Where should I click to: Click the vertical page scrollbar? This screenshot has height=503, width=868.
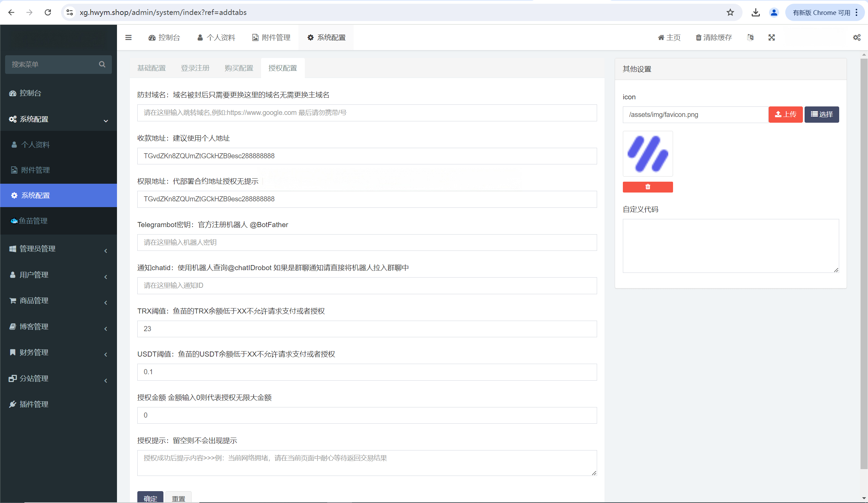[864, 262]
